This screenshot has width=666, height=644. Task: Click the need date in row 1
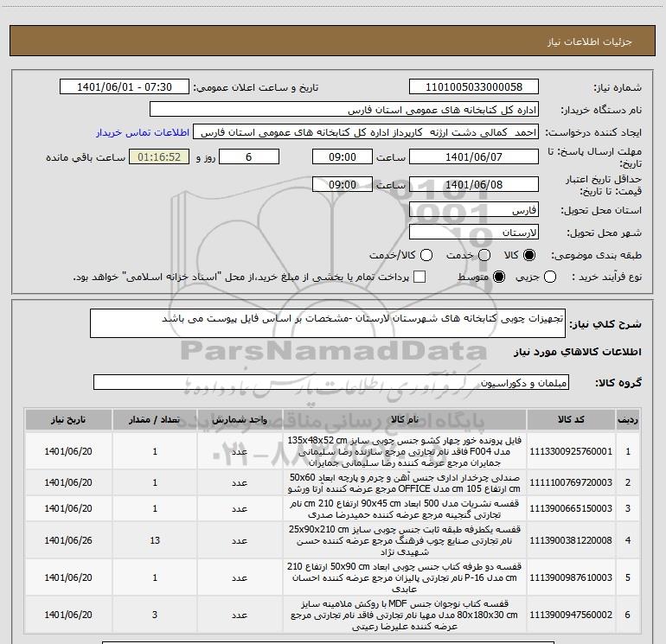(68, 451)
